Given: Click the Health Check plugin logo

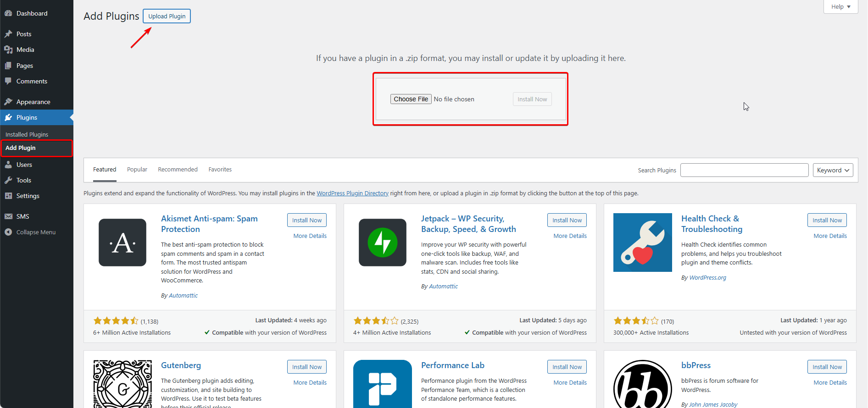Looking at the screenshot, I should pos(643,243).
